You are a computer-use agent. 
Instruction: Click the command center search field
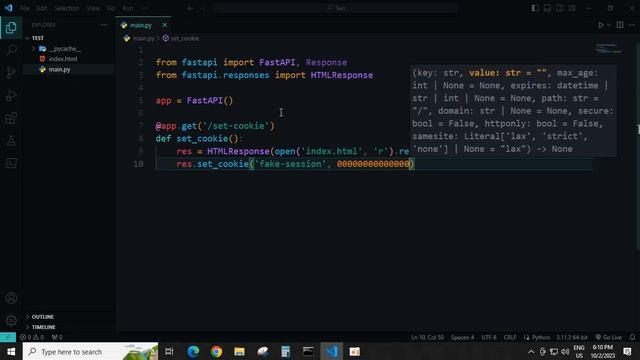[x=335, y=8]
